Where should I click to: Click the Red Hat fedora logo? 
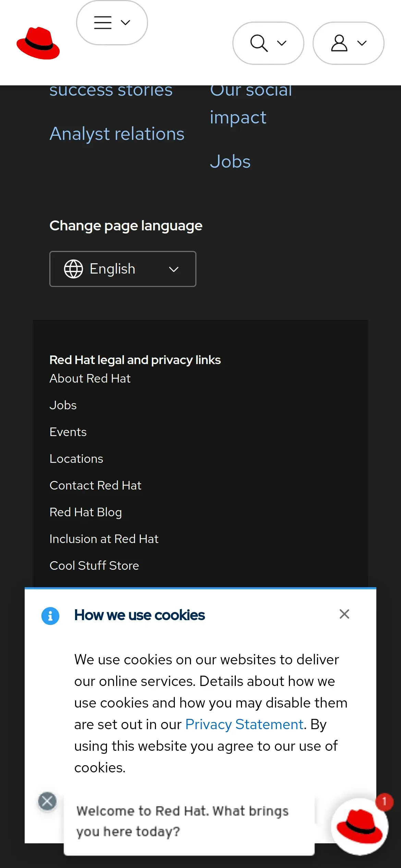coord(38,43)
